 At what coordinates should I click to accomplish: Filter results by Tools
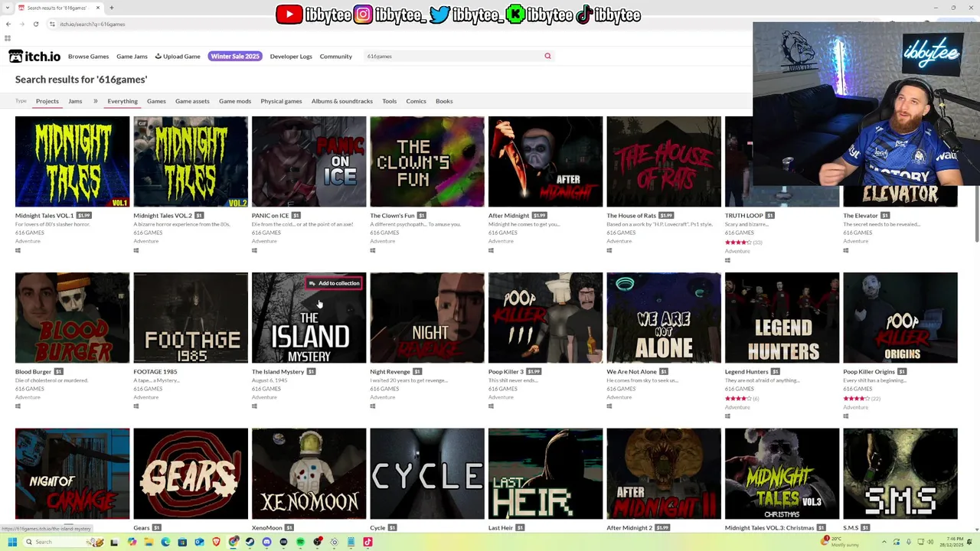[x=390, y=101]
